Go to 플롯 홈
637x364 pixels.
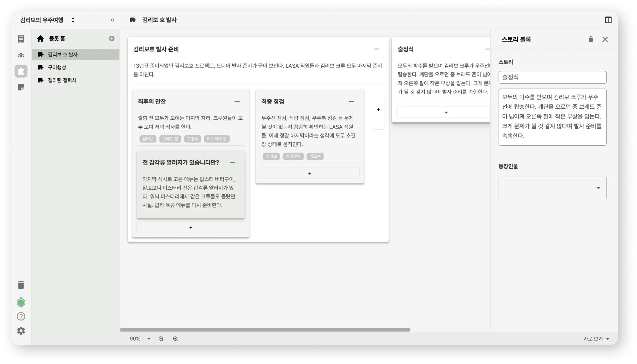[57, 39]
